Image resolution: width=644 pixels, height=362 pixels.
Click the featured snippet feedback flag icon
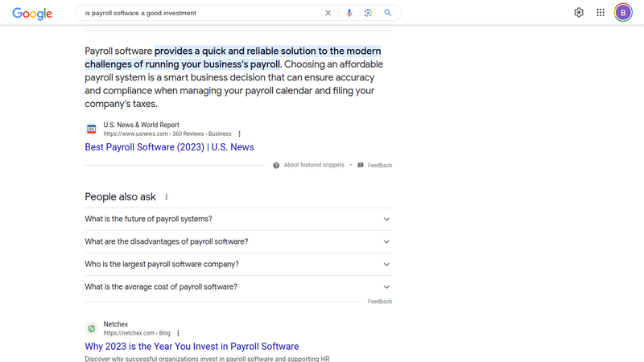pyautogui.click(x=360, y=166)
